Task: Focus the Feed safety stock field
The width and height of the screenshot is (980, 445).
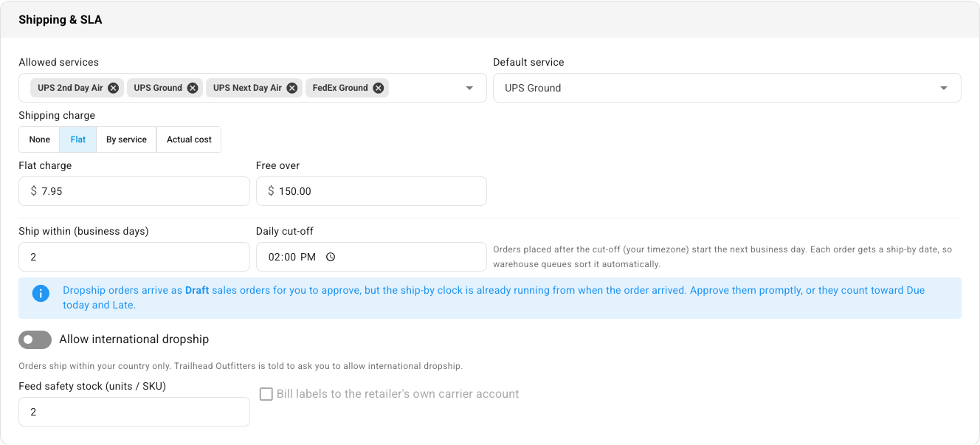Action: pos(134,412)
